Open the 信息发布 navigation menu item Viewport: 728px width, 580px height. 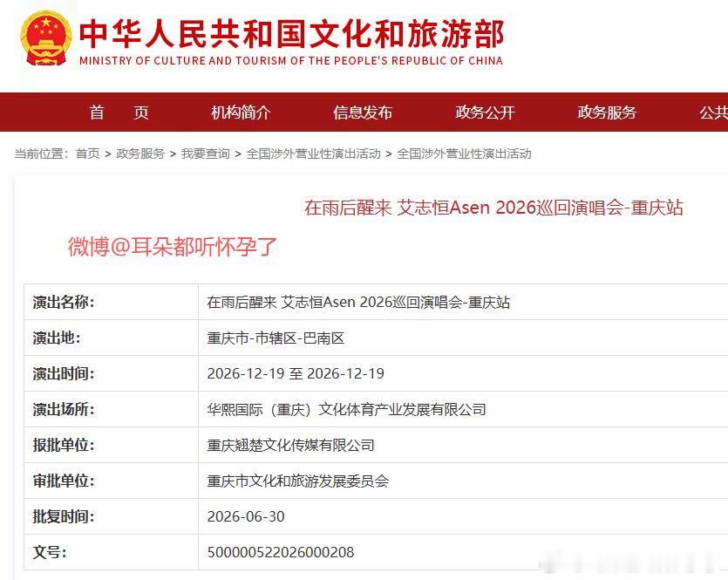(363, 113)
